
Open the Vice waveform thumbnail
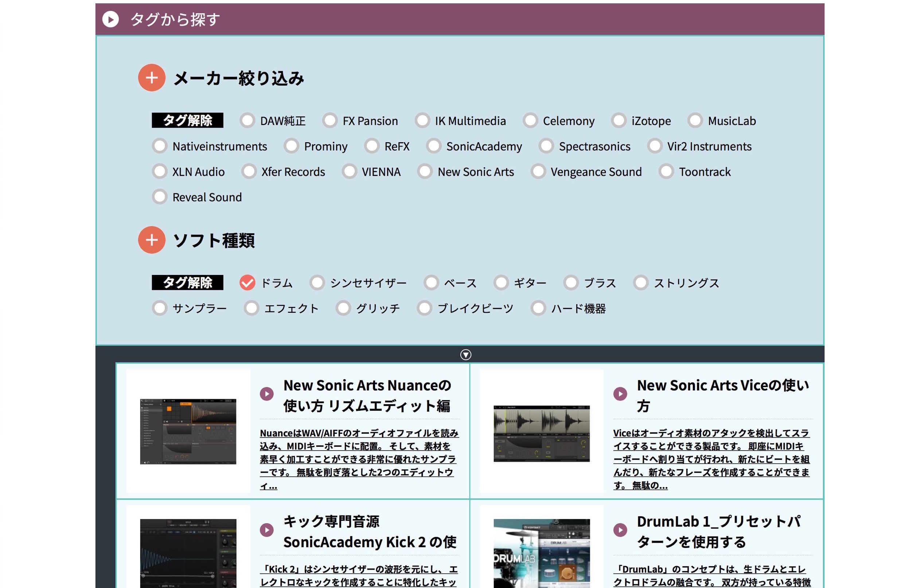tap(541, 433)
